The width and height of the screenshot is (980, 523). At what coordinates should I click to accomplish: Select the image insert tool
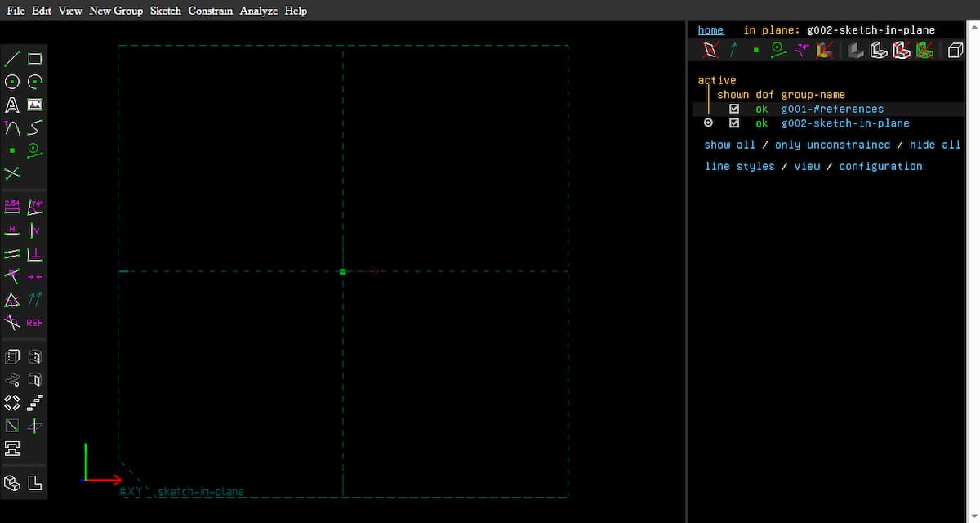(x=35, y=105)
